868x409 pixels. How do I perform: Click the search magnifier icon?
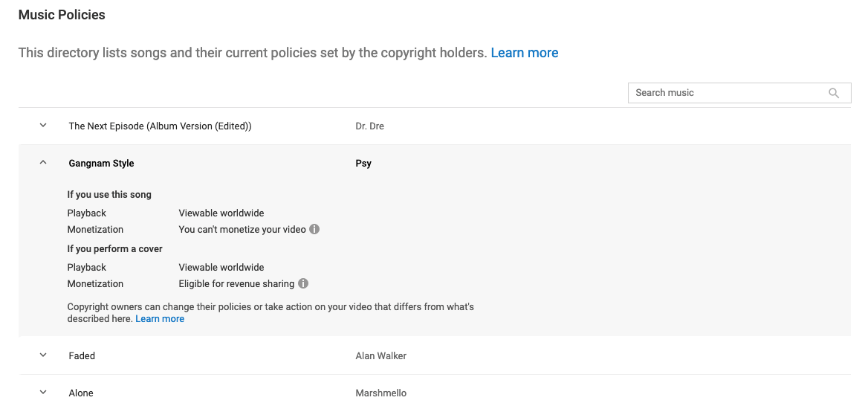[834, 93]
